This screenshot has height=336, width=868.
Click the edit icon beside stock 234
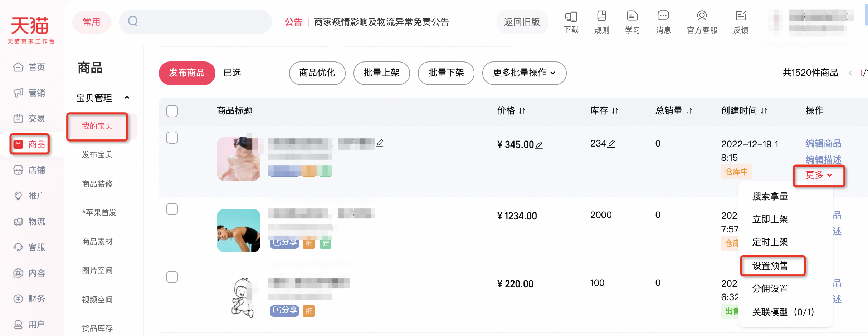611,144
